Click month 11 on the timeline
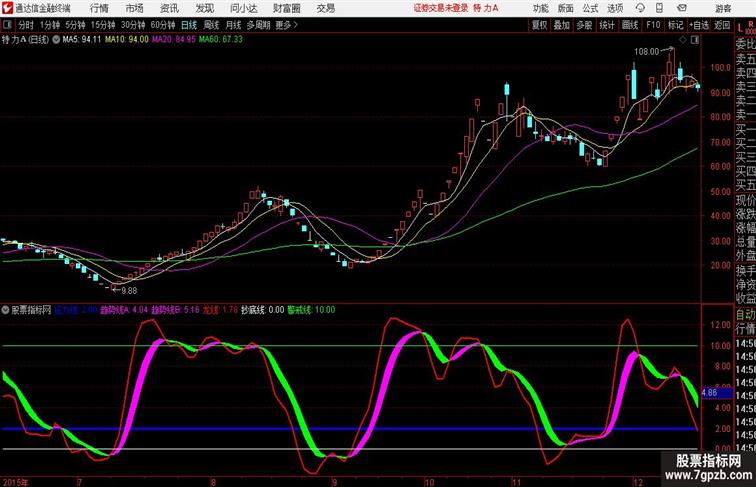Screen dimensions: 756x487 tap(516, 482)
